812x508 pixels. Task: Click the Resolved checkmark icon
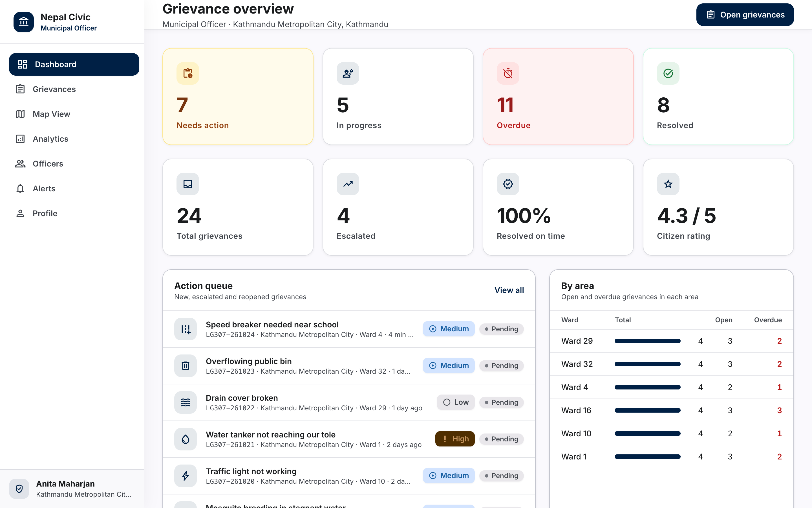point(668,73)
